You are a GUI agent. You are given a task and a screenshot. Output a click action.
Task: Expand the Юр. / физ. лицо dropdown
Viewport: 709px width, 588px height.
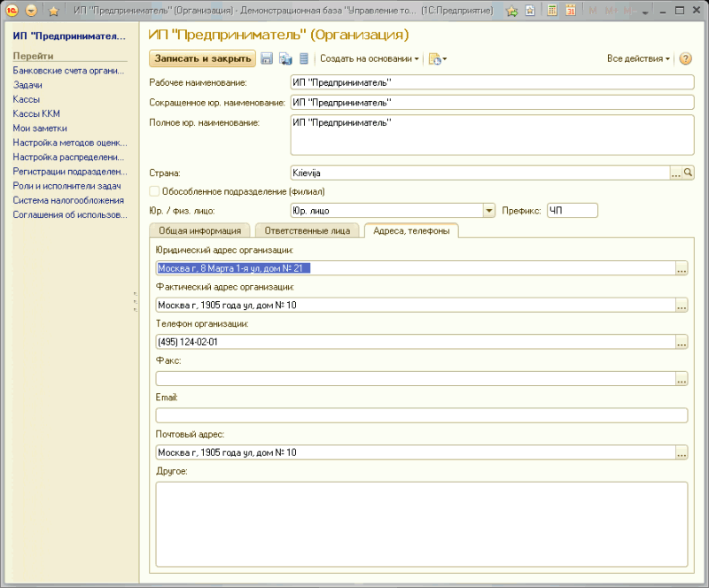488,211
